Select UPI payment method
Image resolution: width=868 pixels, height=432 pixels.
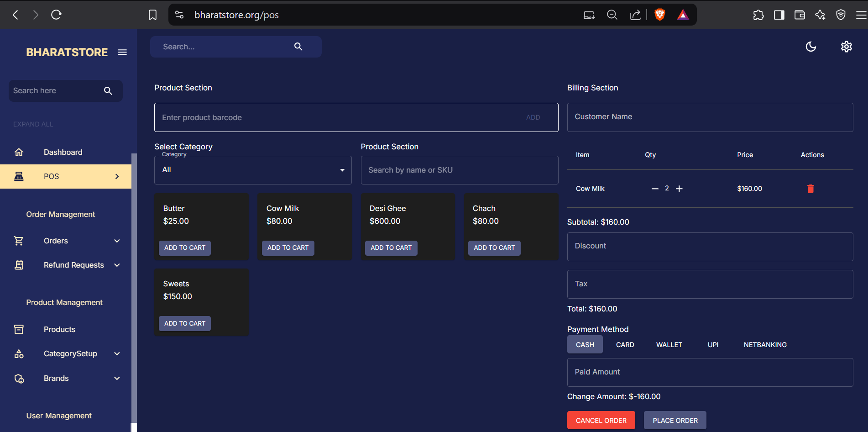click(713, 345)
